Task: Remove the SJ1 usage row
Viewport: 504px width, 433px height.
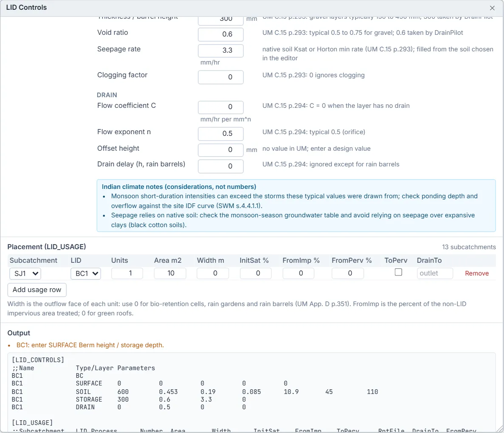Action: tap(477, 273)
